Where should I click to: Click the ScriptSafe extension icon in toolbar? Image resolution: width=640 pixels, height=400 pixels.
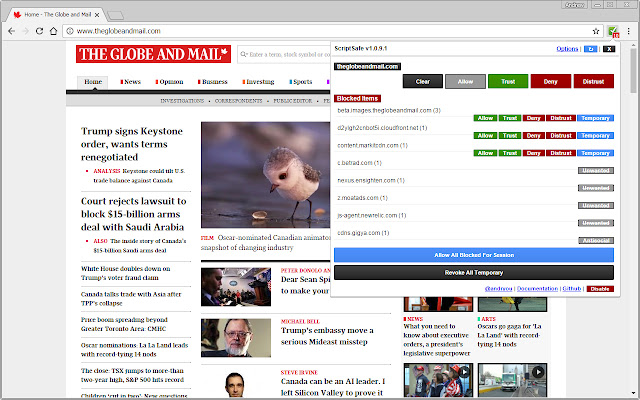click(613, 31)
